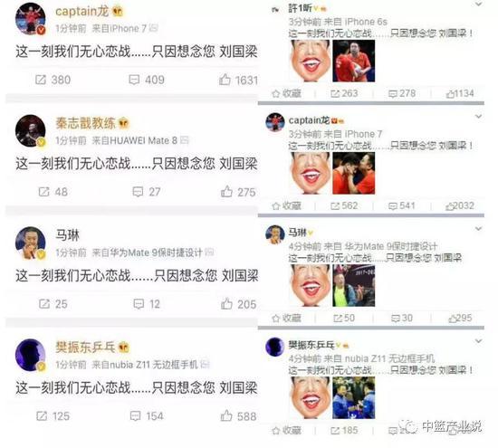The height and width of the screenshot is (448, 498).
Task: Open captain龙 profile via username link
Action: point(81,12)
